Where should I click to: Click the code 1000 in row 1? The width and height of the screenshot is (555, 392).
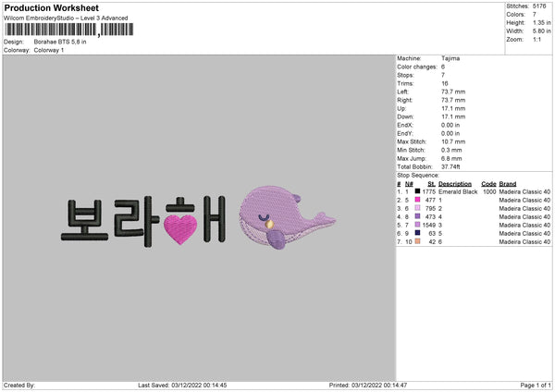pos(489,191)
